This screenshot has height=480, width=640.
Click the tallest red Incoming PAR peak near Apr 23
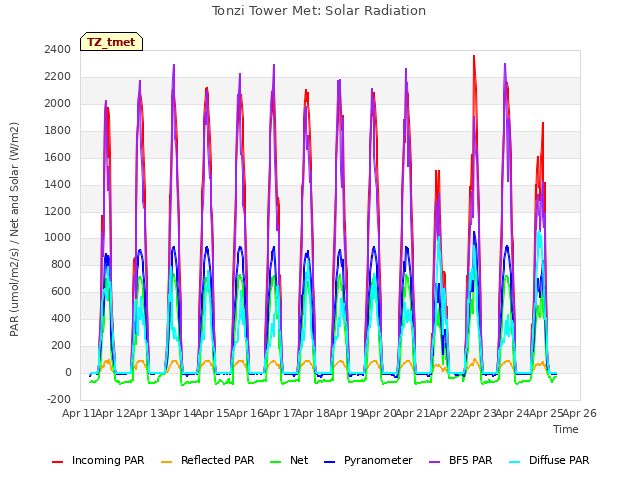[474, 57]
